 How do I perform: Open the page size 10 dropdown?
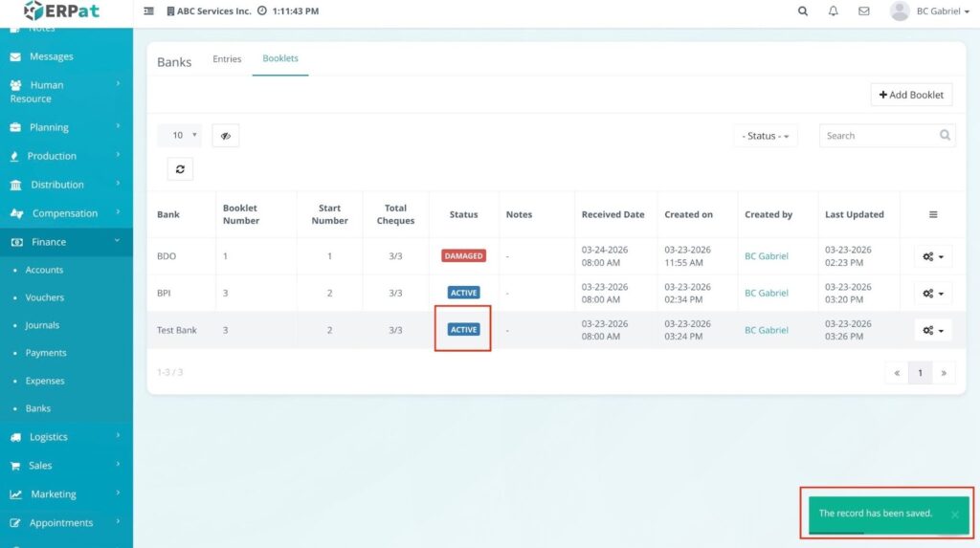tap(179, 136)
